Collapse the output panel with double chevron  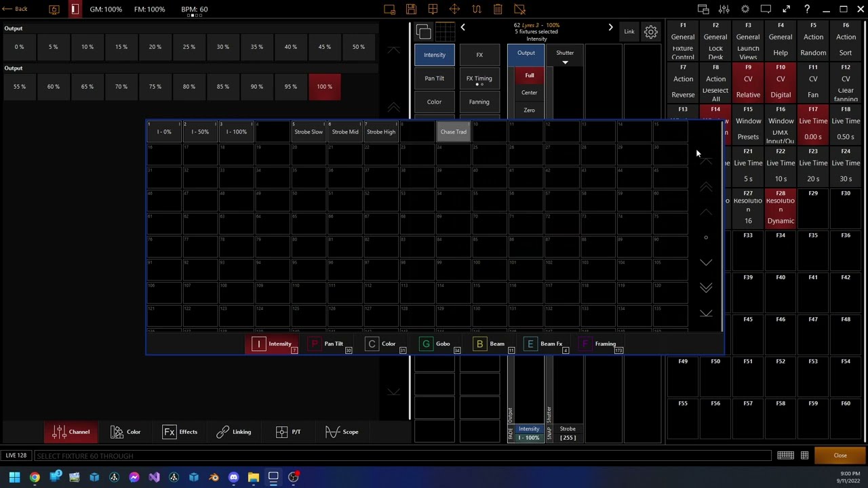click(393, 108)
